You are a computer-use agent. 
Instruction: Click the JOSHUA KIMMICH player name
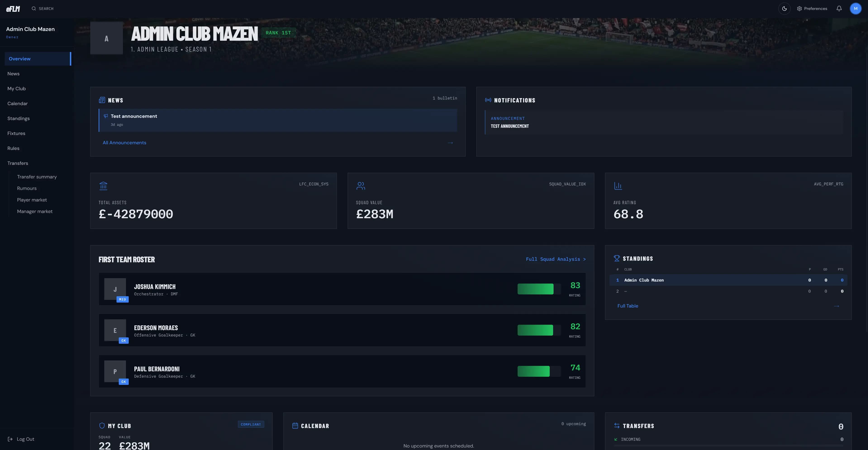[x=155, y=287]
